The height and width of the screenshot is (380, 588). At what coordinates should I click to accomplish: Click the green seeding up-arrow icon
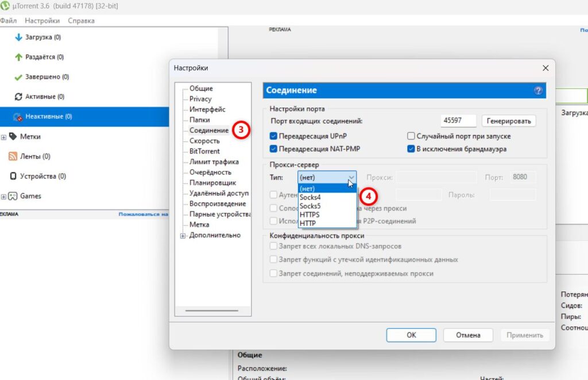click(x=18, y=57)
